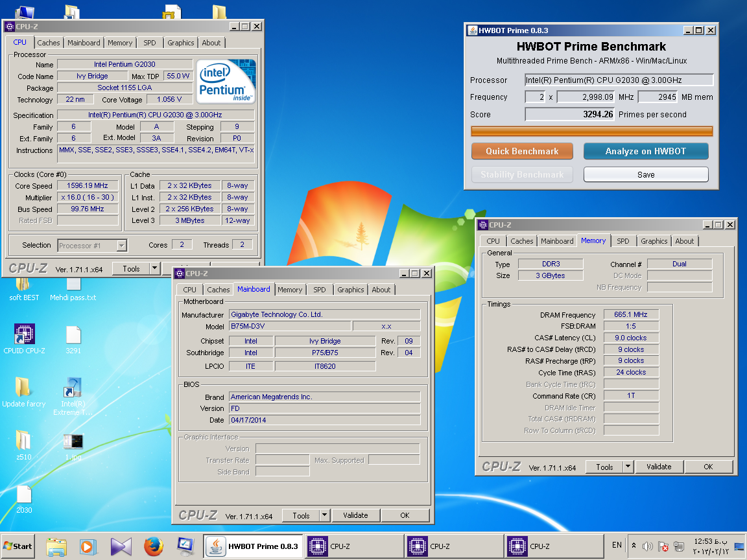Open About tab in CPU window
The height and width of the screenshot is (560, 747).
coord(211,43)
